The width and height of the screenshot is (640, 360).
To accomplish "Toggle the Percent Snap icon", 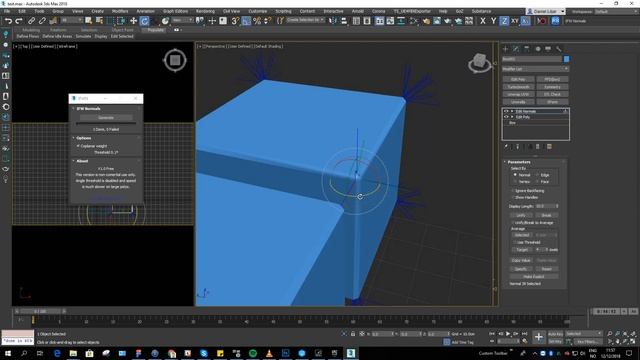I will pos(257,21).
